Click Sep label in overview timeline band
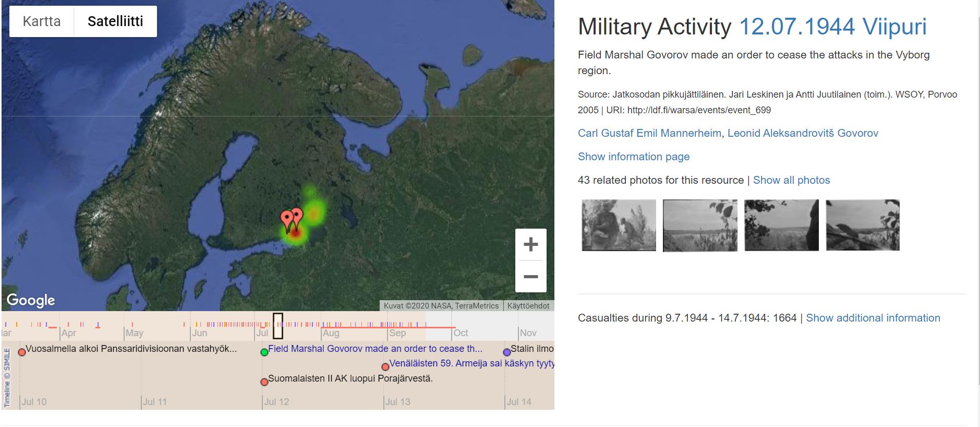980x427 pixels. 397,333
